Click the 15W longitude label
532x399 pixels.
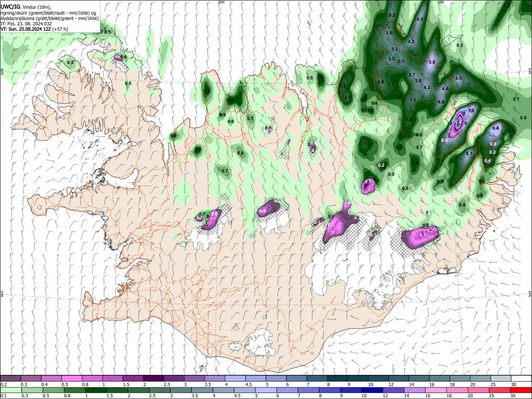(x=440, y=2)
